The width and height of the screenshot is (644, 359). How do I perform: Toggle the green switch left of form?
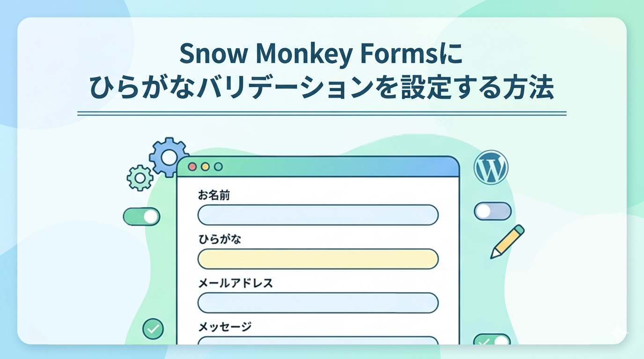[x=141, y=216]
